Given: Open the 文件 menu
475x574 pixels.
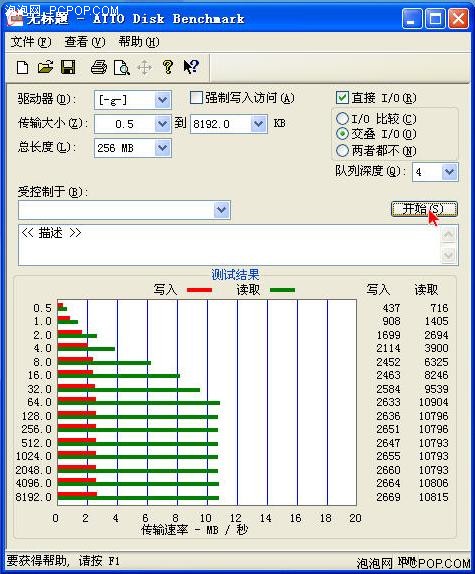Looking at the screenshot, I should (31, 42).
